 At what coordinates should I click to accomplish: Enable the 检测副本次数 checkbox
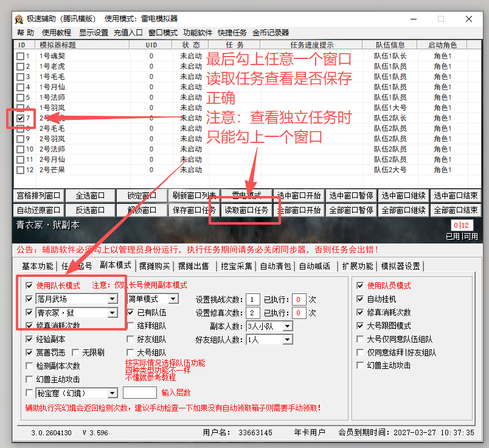coord(29,366)
